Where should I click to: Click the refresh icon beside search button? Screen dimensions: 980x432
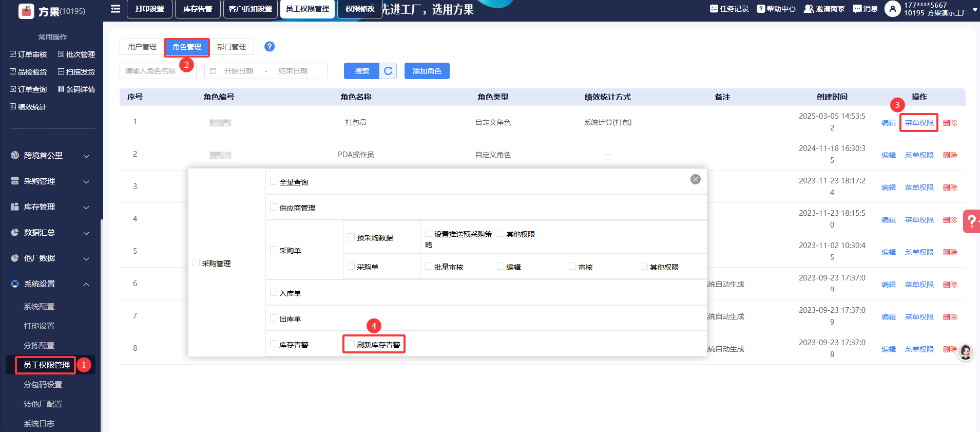[388, 71]
